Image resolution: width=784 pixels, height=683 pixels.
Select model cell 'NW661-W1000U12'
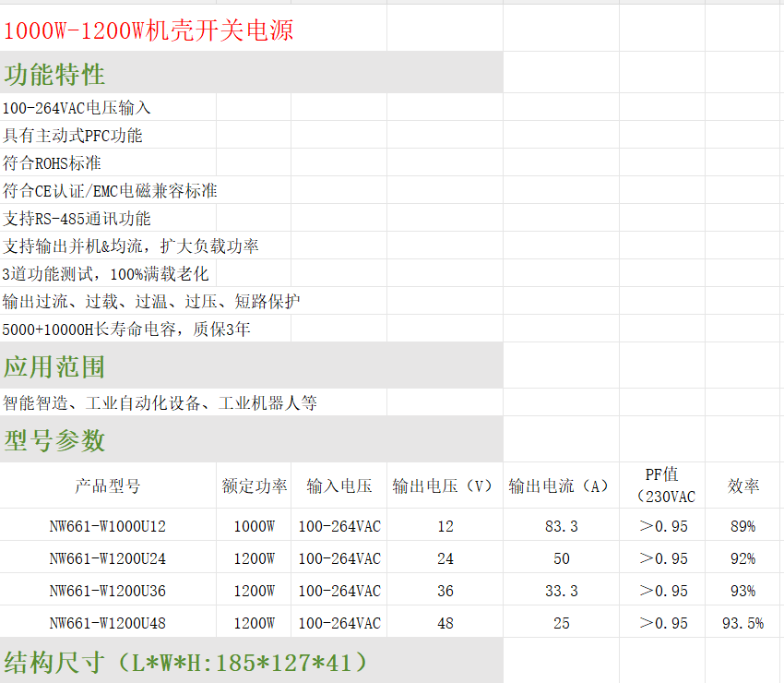point(108,526)
